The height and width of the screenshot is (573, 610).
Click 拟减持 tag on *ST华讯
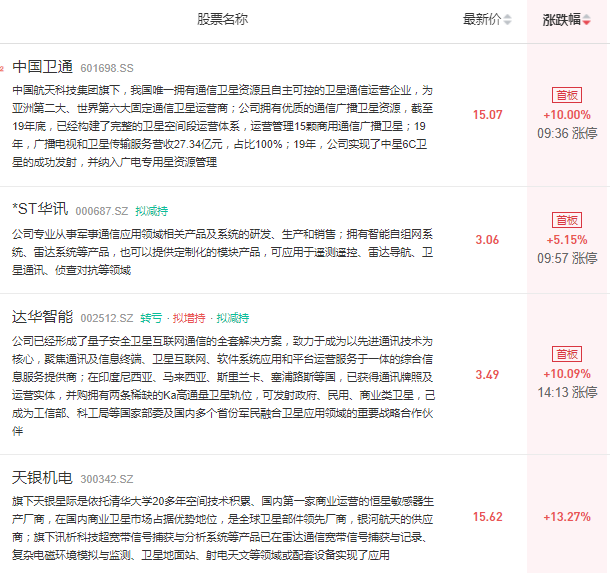(x=152, y=211)
